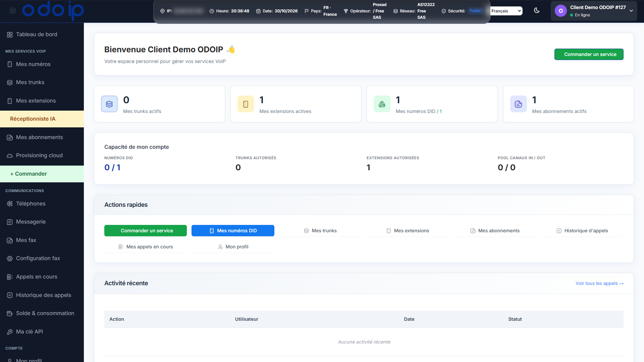The width and height of the screenshot is (644, 362).
Task: Open Mes trunks sidebar item
Action: pos(42,82)
